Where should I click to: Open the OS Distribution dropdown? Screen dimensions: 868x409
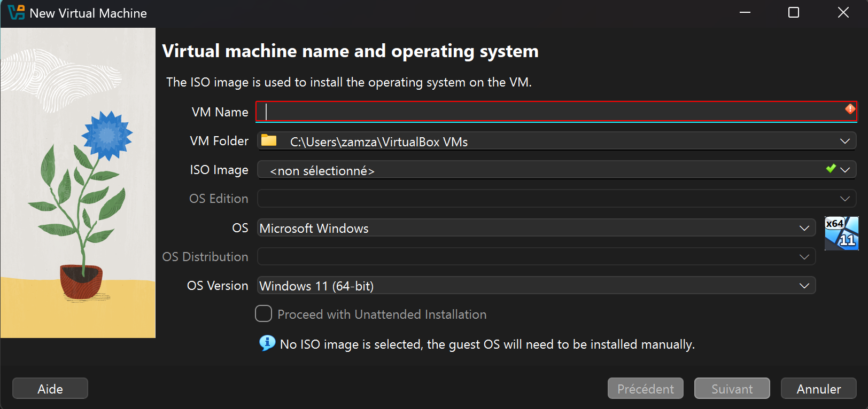coord(536,257)
